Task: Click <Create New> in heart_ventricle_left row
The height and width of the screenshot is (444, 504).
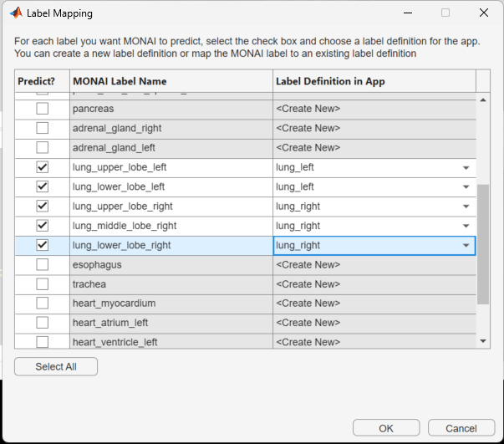Action: [x=374, y=341]
